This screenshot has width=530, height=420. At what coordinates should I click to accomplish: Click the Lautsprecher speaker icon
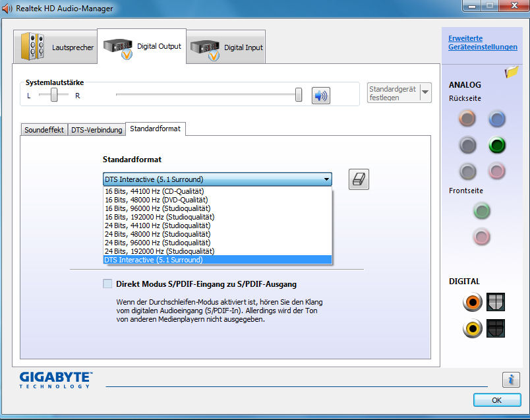coord(33,46)
